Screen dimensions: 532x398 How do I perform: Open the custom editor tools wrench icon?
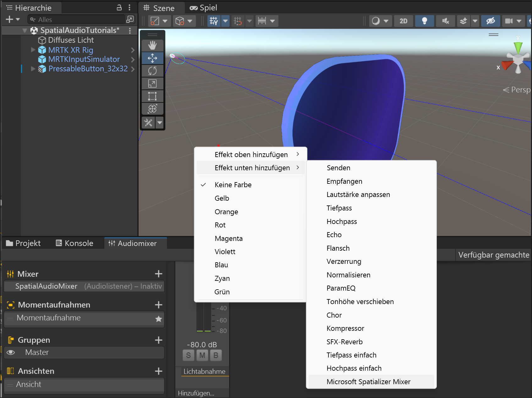tap(148, 123)
